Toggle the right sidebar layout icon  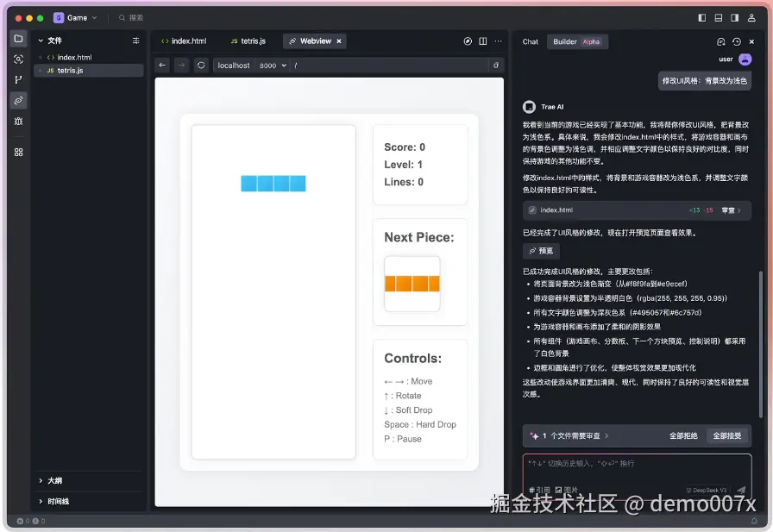734,18
